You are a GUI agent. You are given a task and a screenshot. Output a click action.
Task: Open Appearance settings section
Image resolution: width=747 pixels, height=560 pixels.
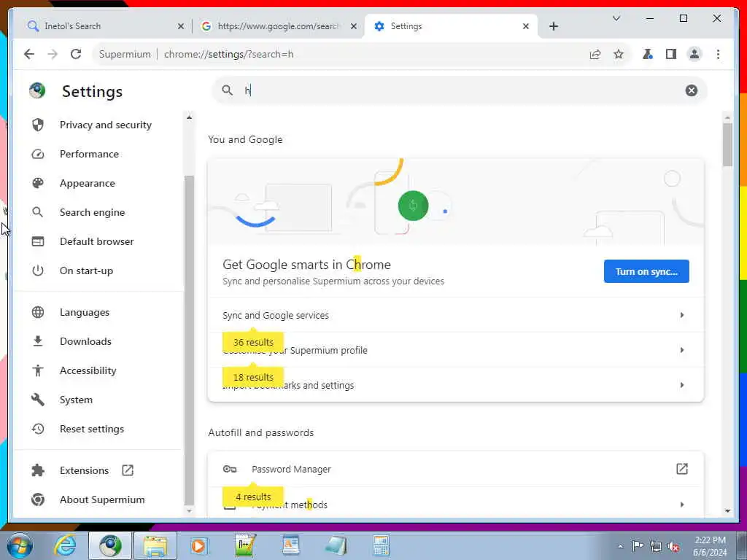click(x=88, y=183)
